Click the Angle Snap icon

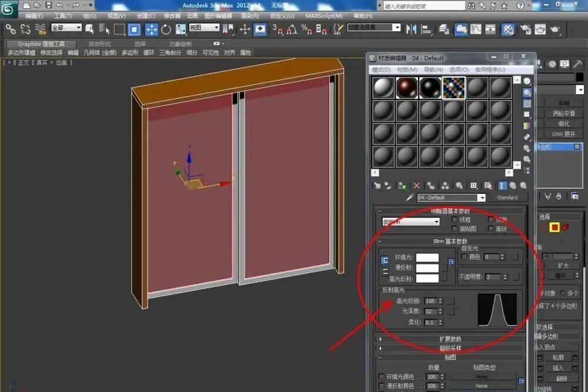coord(292,29)
